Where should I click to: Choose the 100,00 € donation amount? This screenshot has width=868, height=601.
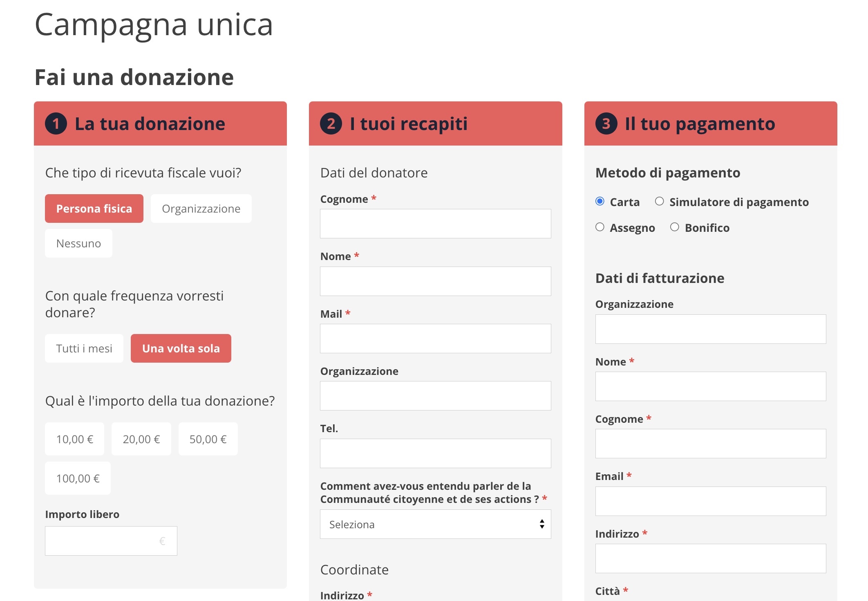point(78,478)
